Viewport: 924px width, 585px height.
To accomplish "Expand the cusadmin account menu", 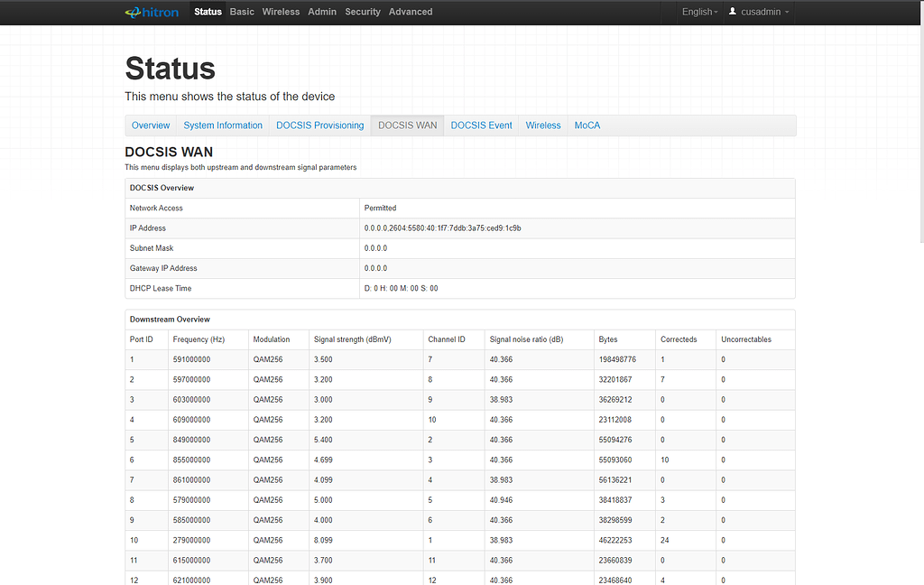I will 764,12.
